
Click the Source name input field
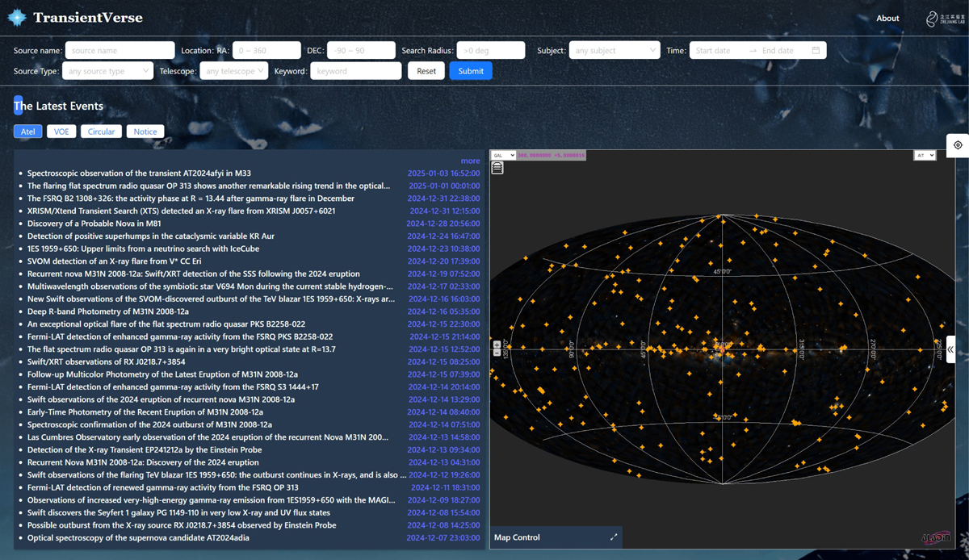120,51
